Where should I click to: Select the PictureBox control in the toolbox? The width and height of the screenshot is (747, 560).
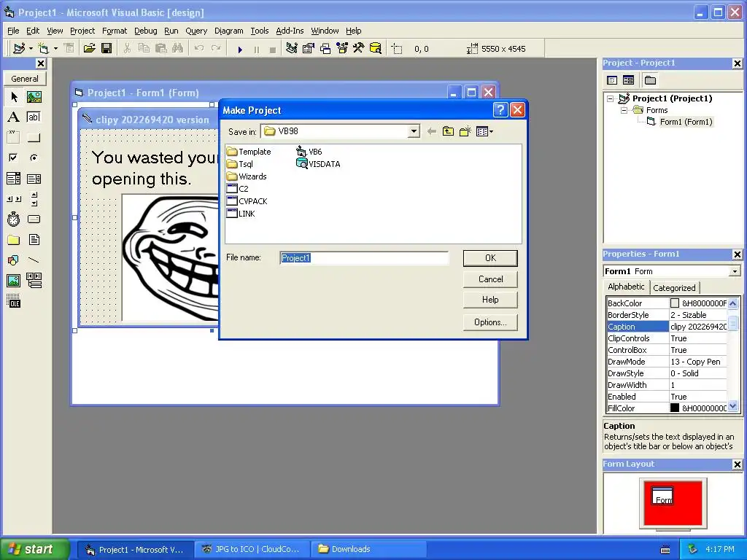[x=34, y=97]
